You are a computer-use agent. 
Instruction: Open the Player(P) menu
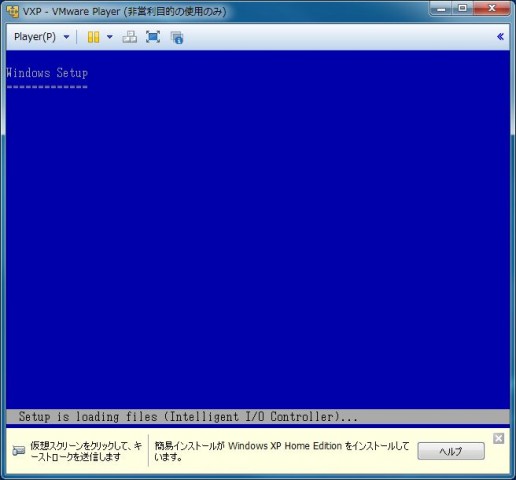[35, 37]
